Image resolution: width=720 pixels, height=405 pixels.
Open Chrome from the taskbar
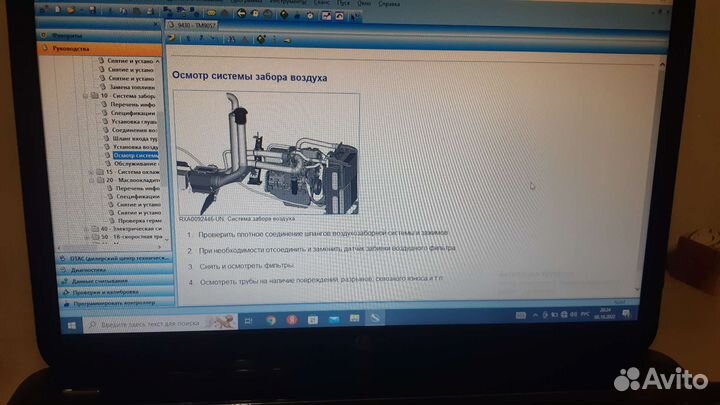tap(271, 321)
